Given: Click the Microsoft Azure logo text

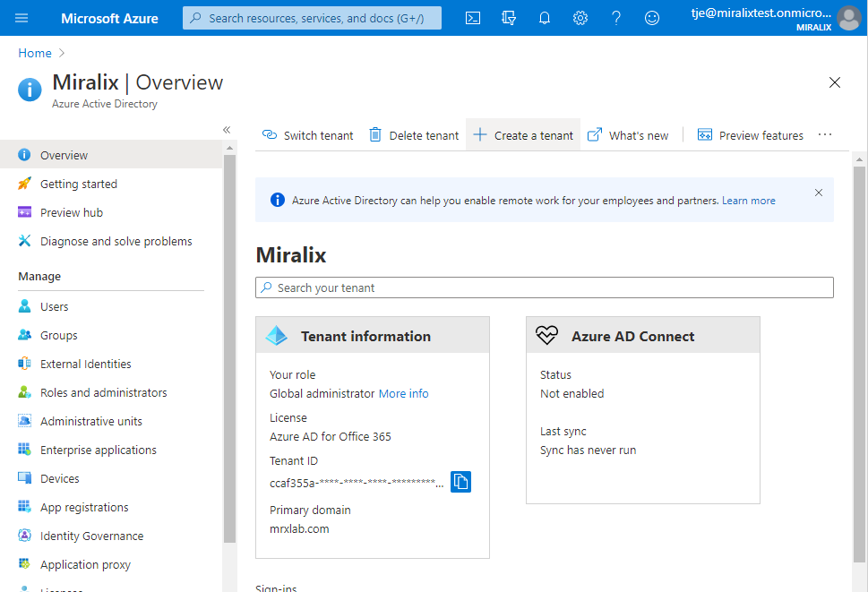Looking at the screenshot, I should click(x=109, y=18).
